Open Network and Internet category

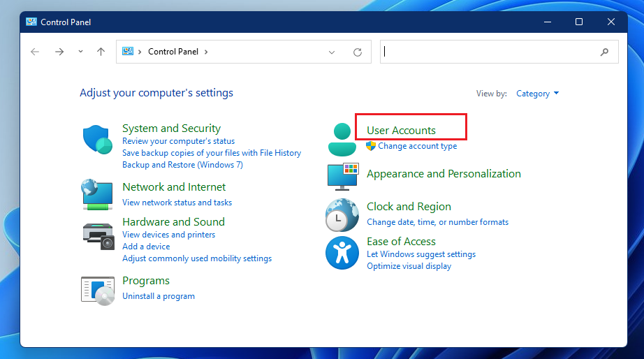[x=174, y=187]
